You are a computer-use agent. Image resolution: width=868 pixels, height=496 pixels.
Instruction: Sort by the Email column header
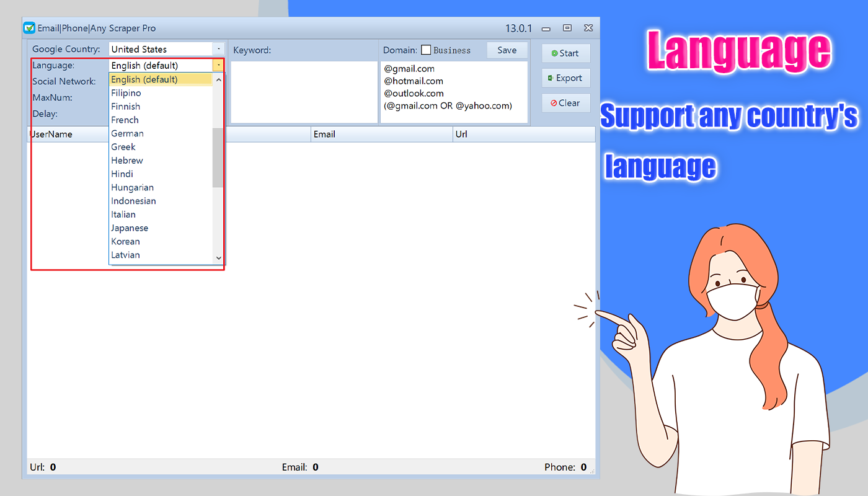click(x=382, y=135)
